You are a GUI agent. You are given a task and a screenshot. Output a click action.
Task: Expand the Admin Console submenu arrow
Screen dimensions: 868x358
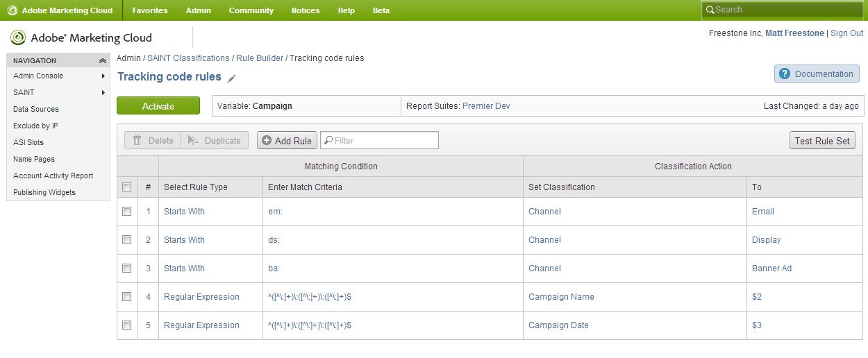coord(103,76)
